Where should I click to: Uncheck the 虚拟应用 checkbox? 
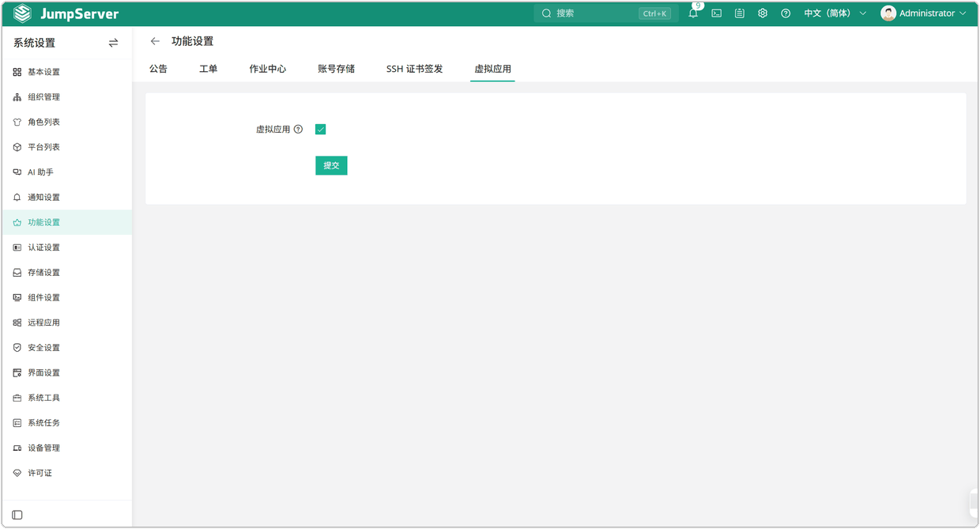(x=320, y=130)
